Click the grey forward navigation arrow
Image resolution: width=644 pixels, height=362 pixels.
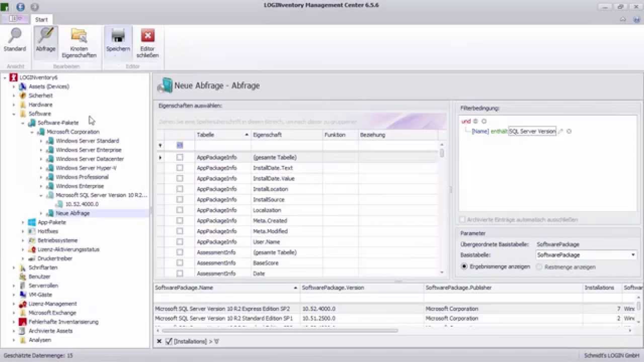pos(35,7)
